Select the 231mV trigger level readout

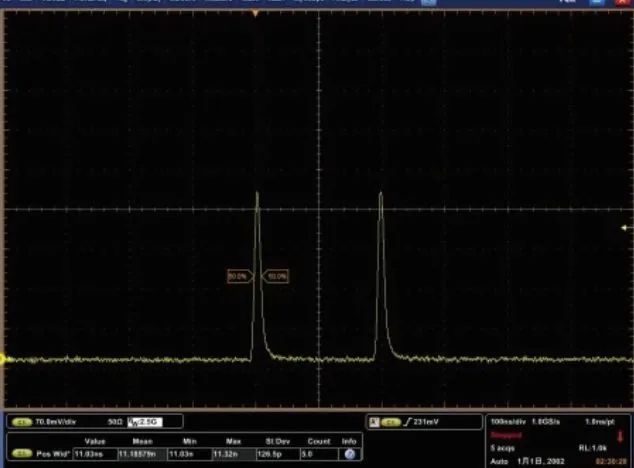[x=426, y=422]
